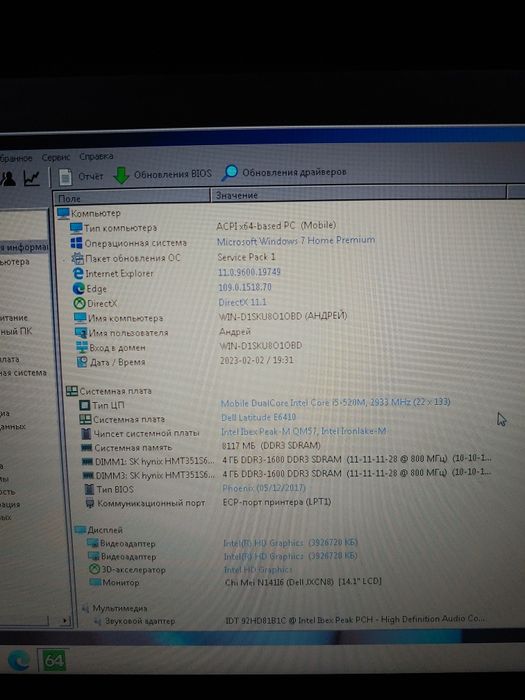This screenshot has height=700, width=525.
Task: Click the DIMM3 memory module icon
Action: pyautogui.click(x=88, y=475)
